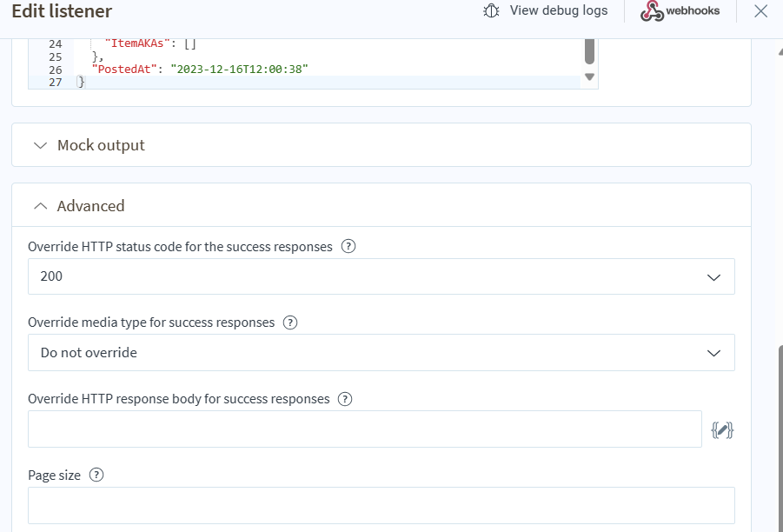Click the code editor scroll-down arrow
Viewport: 783px width, 532px height.
589,76
